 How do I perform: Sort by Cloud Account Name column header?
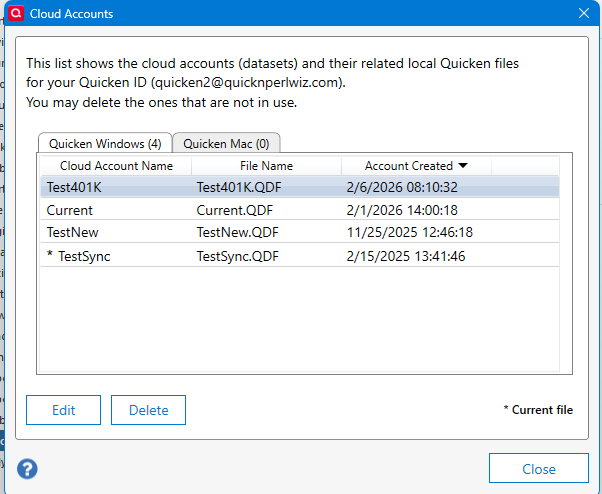tap(116, 166)
